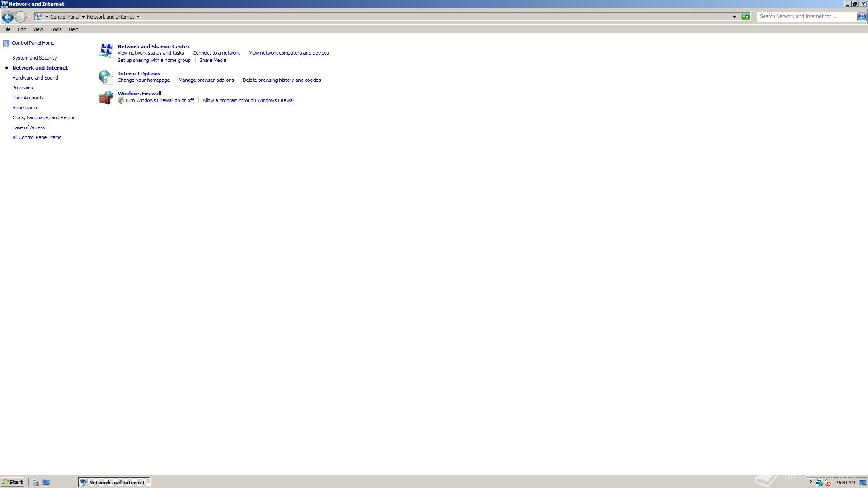The width and height of the screenshot is (868, 488).
Task: Click the green Refresh button
Action: (x=745, y=17)
